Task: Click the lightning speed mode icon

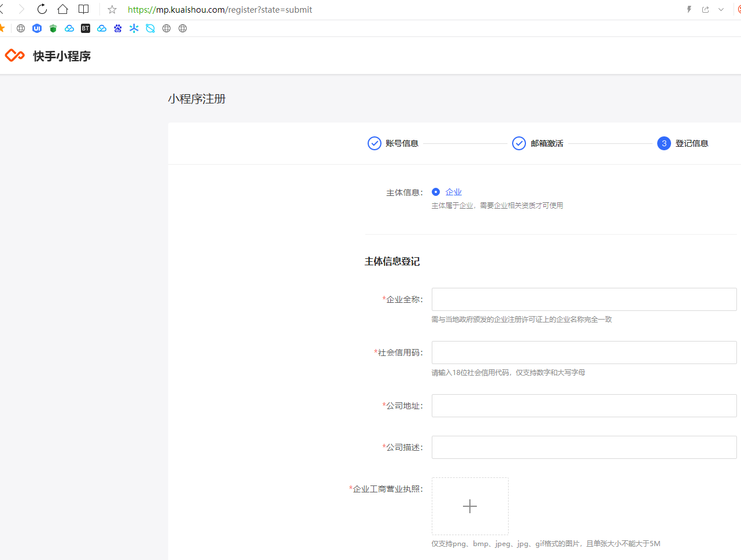Action: click(x=689, y=9)
